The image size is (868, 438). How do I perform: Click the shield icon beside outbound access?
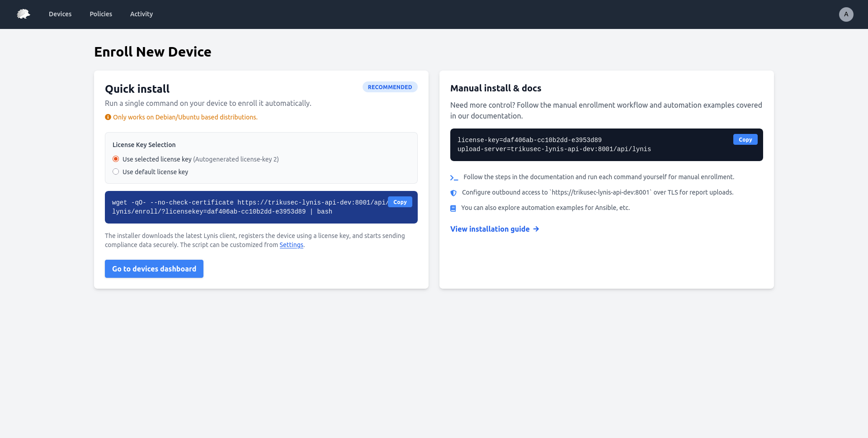(453, 193)
